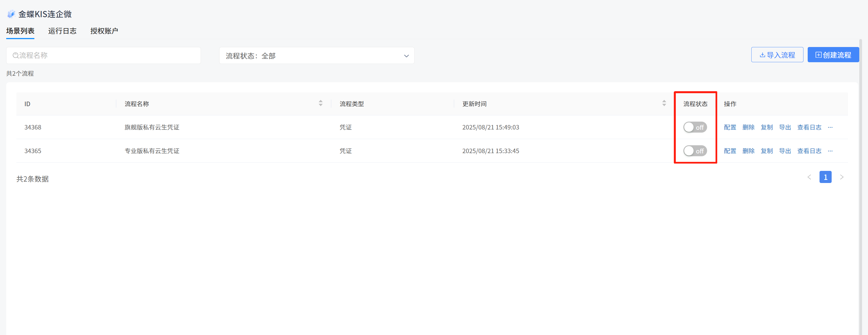Click the 导入流程 button

777,55
